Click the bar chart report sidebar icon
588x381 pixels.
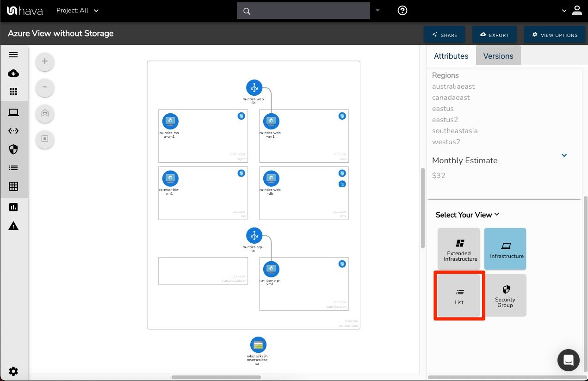tap(13, 207)
